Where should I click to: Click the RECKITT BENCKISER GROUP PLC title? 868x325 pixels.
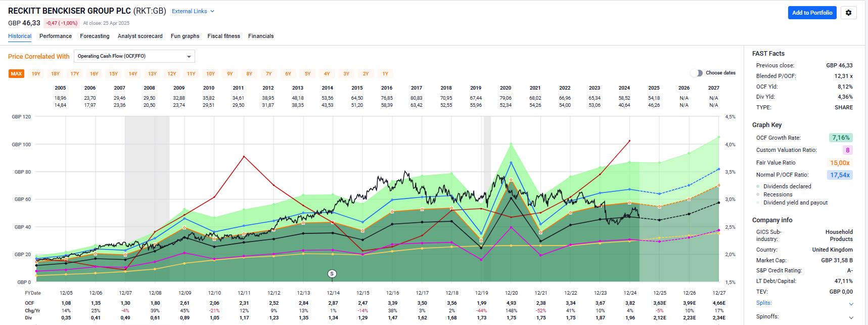69,11
